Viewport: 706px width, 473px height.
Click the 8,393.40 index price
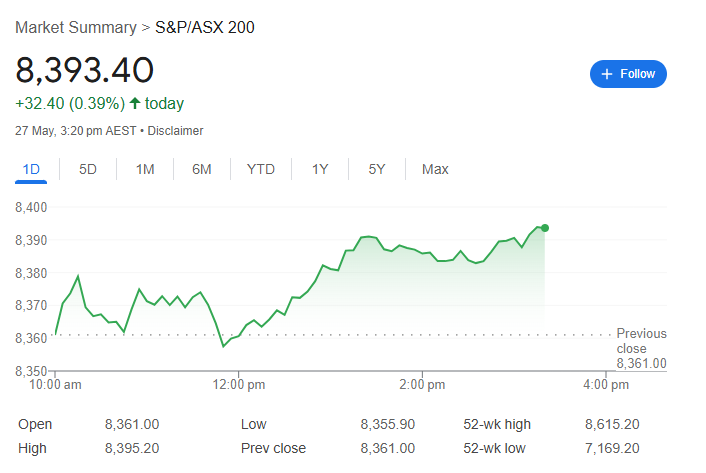click(84, 70)
